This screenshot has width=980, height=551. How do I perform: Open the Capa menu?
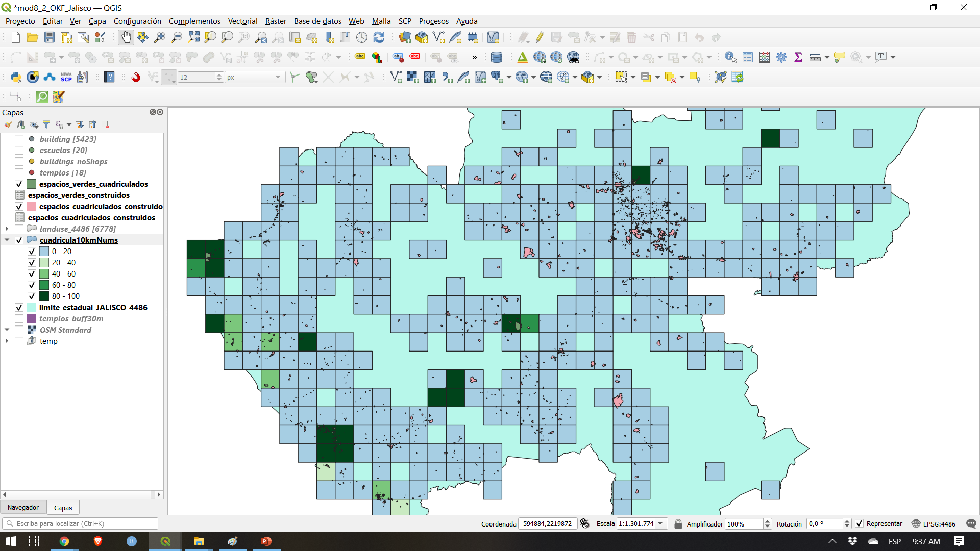97,21
